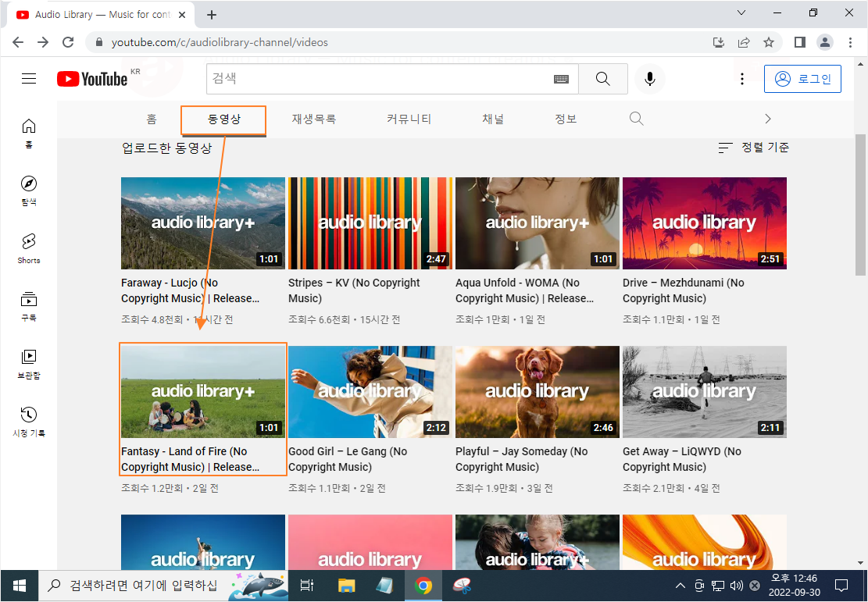Open the 정보 tab
Viewport: 868px width, 602px height.
566,119
